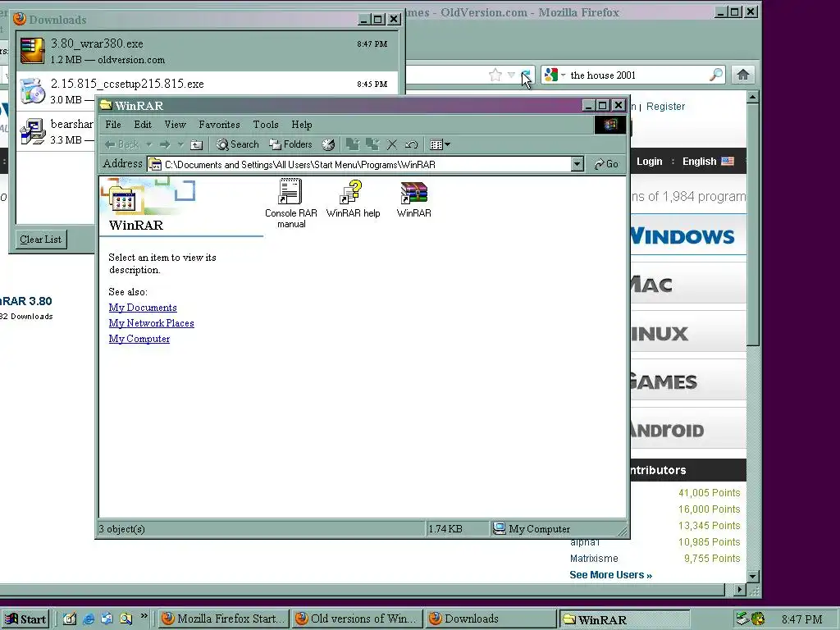
Task: Select the Console RAR manual shortcut
Action: tap(291, 204)
